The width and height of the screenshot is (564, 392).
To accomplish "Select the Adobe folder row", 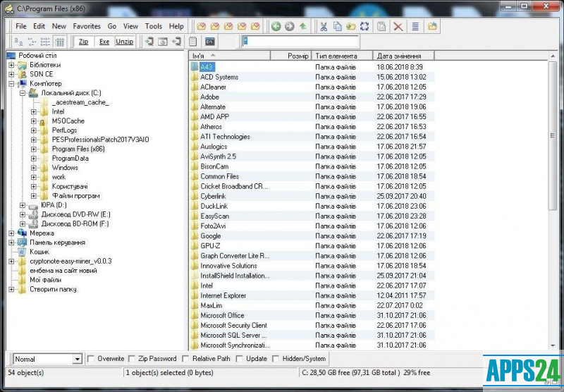I will pos(312,97).
